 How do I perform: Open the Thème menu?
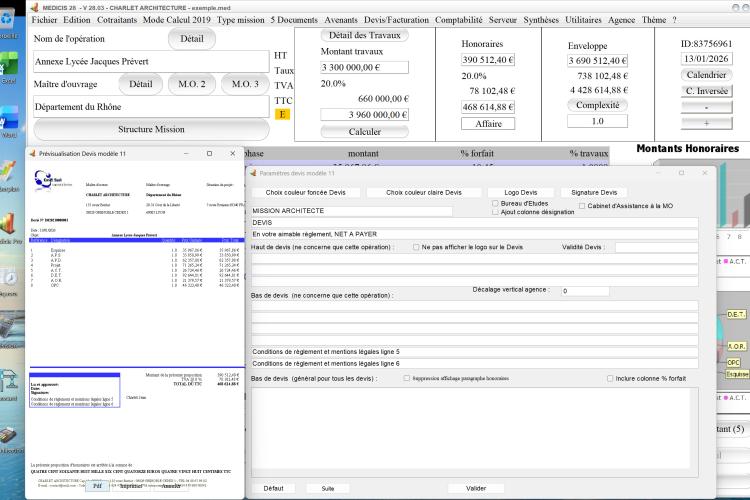tap(653, 20)
